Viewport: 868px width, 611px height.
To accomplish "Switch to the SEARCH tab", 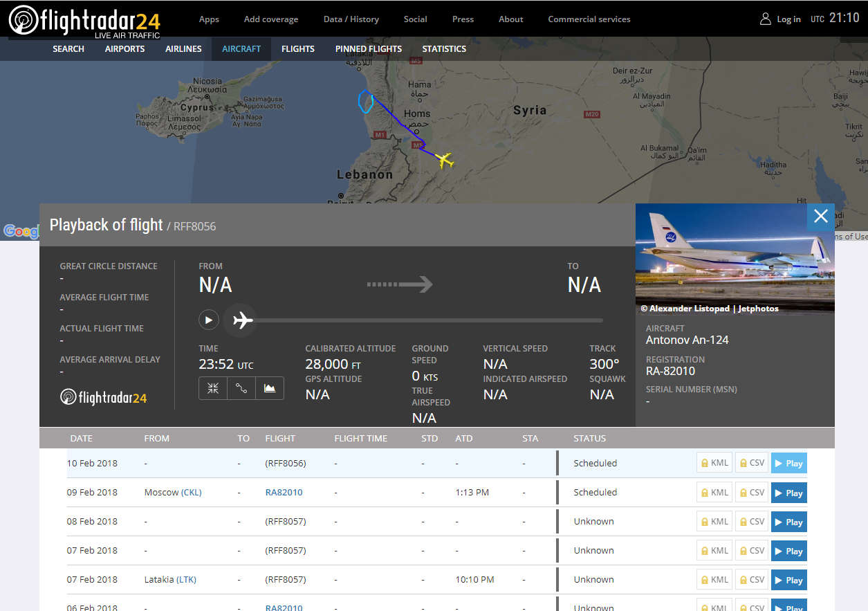I will tap(68, 49).
